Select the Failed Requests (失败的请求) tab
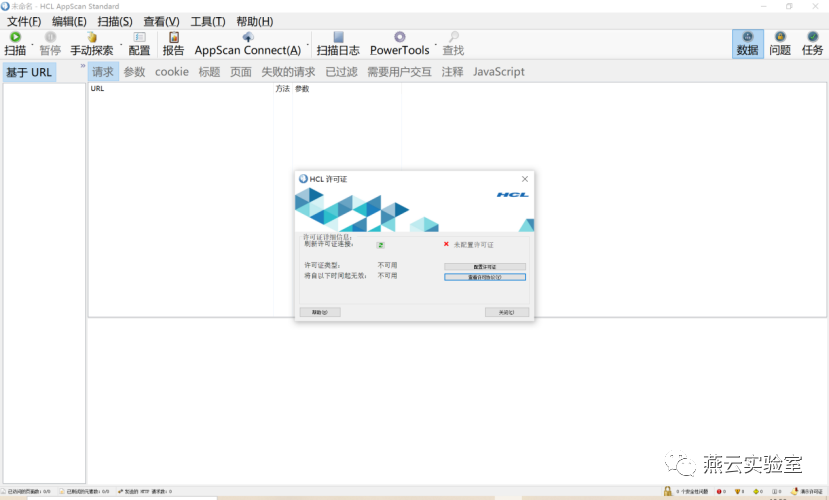829x500 pixels. [x=288, y=72]
